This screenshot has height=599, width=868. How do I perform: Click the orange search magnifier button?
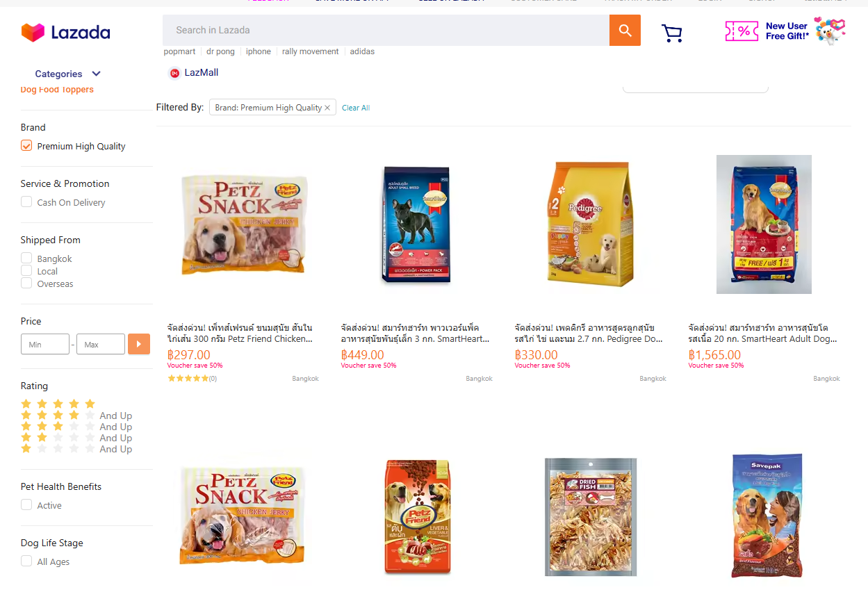coord(625,31)
